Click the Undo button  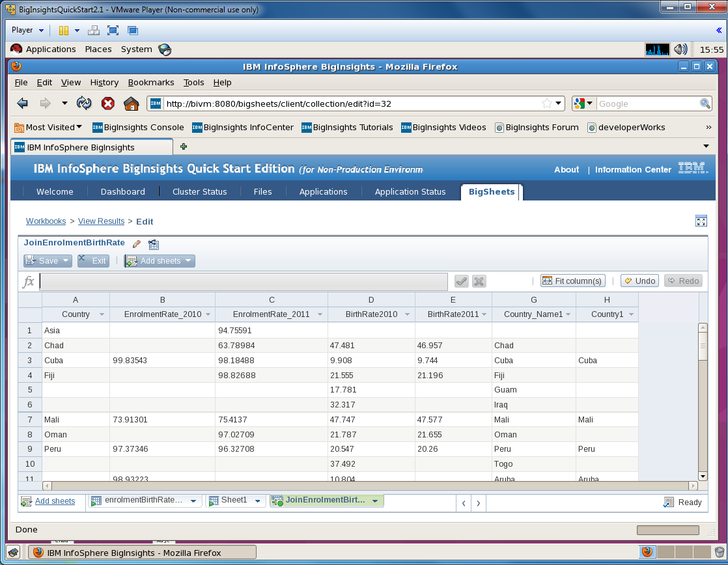[639, 281]
